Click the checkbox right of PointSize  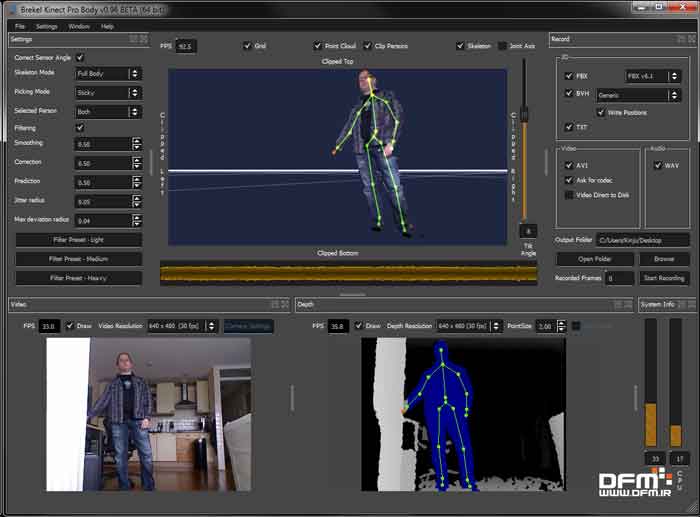pos(576,326)
